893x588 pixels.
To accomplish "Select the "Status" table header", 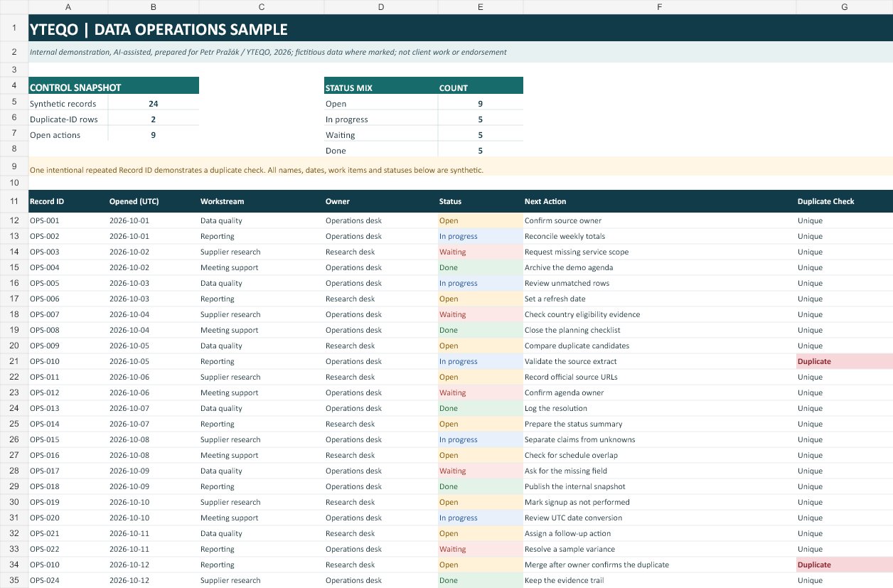I will point(481,201).
